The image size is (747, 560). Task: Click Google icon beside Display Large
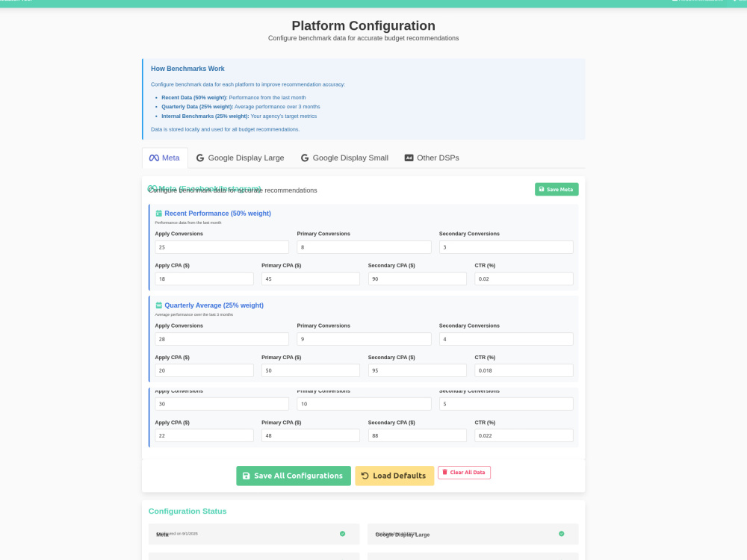(x=200, y=158)
